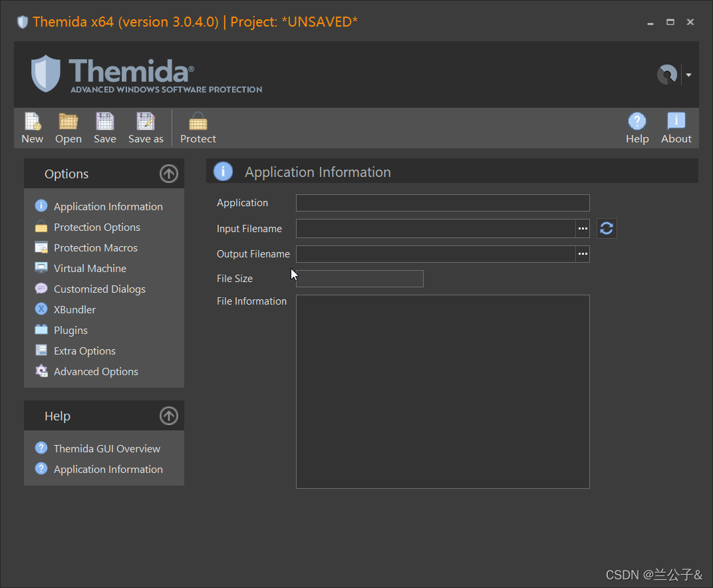Save the project using the Save icon
The height and width of the screenshot is (588, 713).
104,128
